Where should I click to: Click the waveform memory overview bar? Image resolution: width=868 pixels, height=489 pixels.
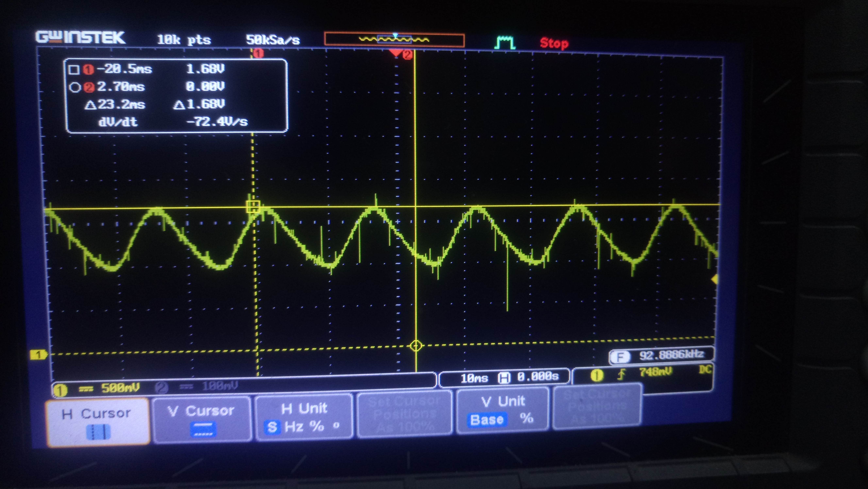pyautogui.click(x=394, y=40)
